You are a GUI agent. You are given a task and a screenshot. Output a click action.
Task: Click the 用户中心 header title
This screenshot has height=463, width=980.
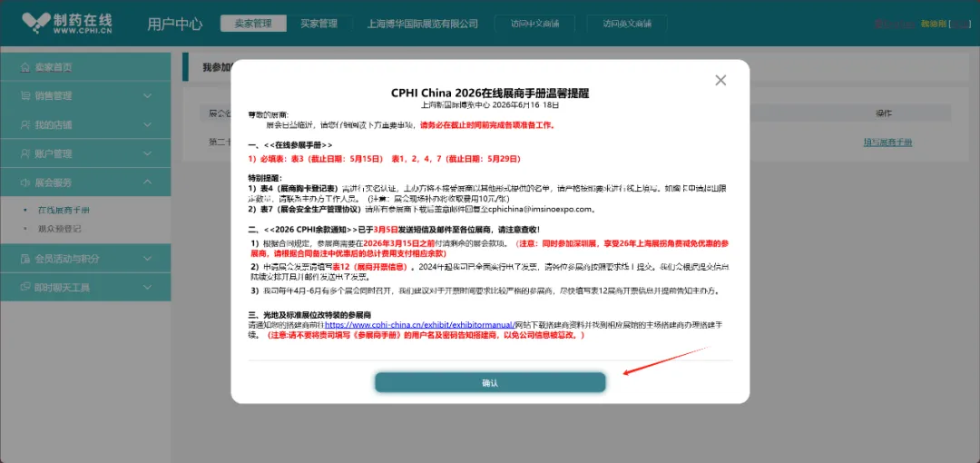coord(175,25)
